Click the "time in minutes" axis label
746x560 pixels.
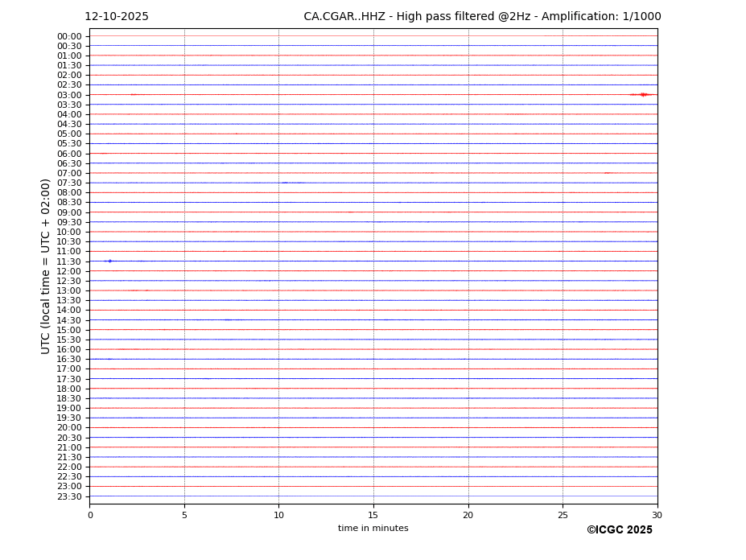point(373,529)
